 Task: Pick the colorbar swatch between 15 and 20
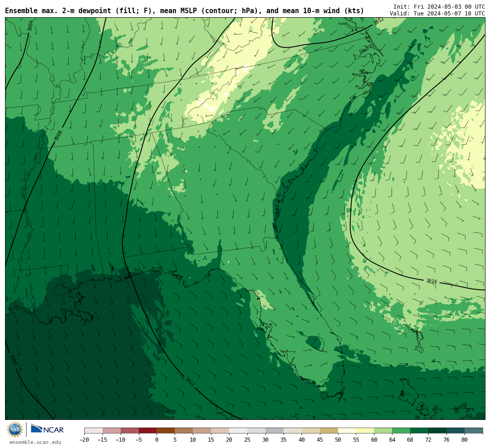[220, 431]
